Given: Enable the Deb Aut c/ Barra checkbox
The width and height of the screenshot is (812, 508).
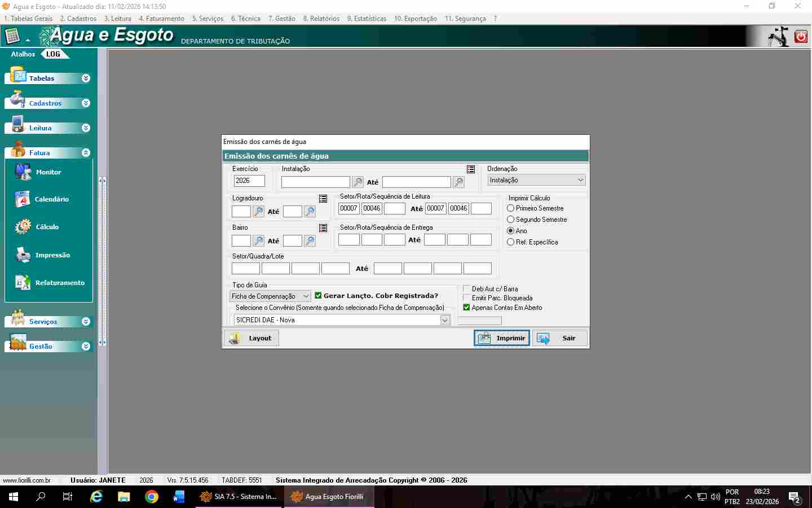Looking at the screenshot, I should [x=466, y=289].
